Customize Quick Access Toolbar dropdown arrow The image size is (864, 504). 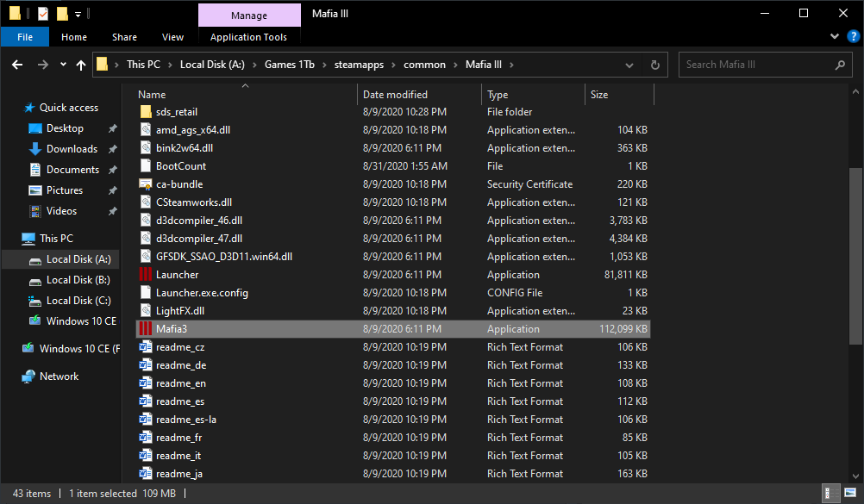click(78, 14)
